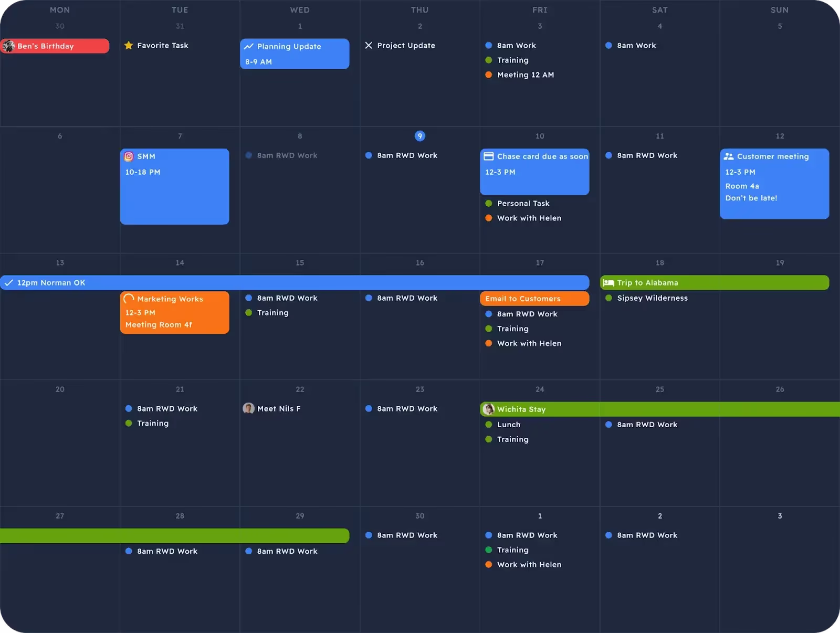Click the green dot beside Personal Task
Viewport: 840px width, 633px height.
coord(489,204)
